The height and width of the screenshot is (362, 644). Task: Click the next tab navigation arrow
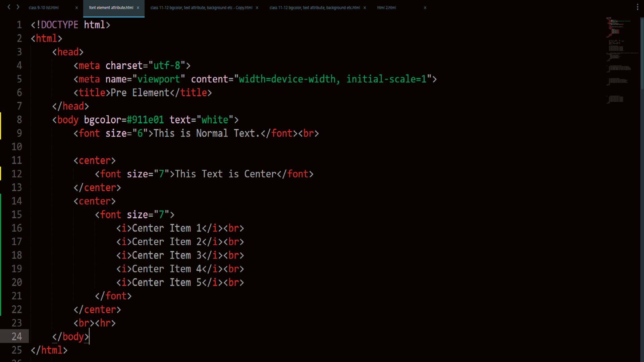pos(18,7)
